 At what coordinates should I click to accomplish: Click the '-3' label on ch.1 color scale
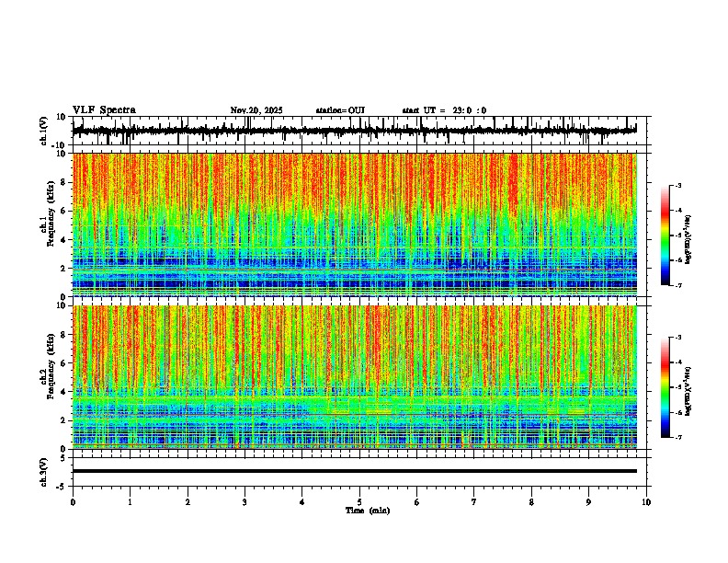click(x=677, y=186)
